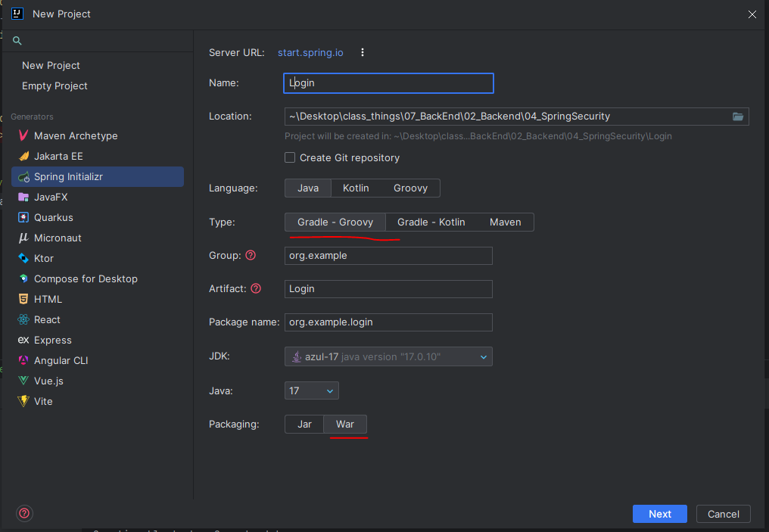Click the Jakarta EE generator icon
Screen dimensions: 769x532
(23, 156)
